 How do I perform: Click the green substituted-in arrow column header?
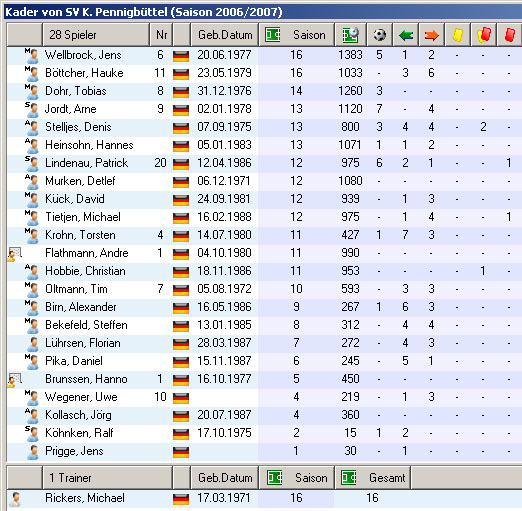point(406,35)
